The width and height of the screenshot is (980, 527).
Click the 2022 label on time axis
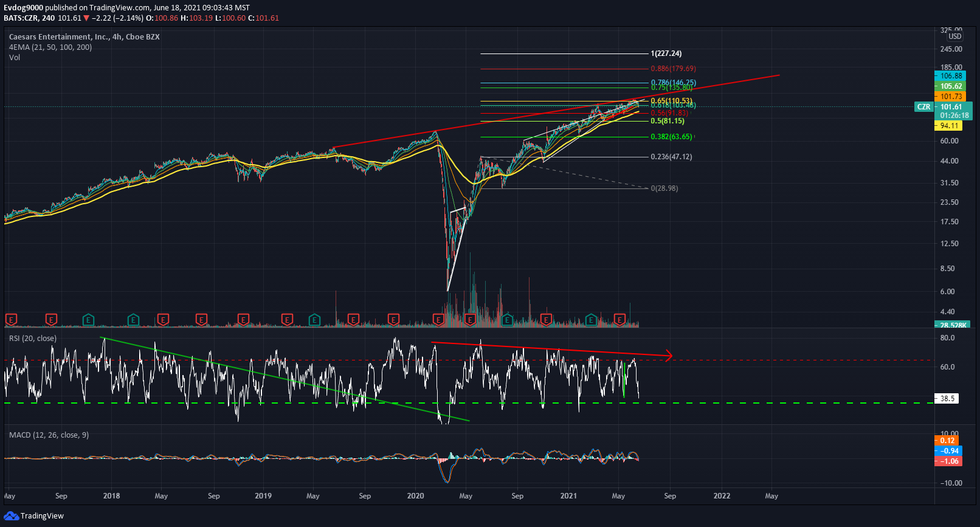click(722, 496)
